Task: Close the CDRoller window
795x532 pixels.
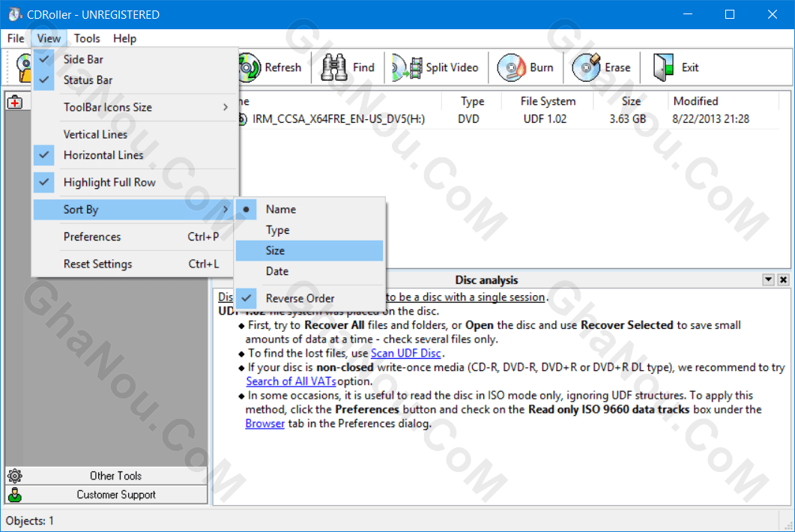Action: coord(773,14)
